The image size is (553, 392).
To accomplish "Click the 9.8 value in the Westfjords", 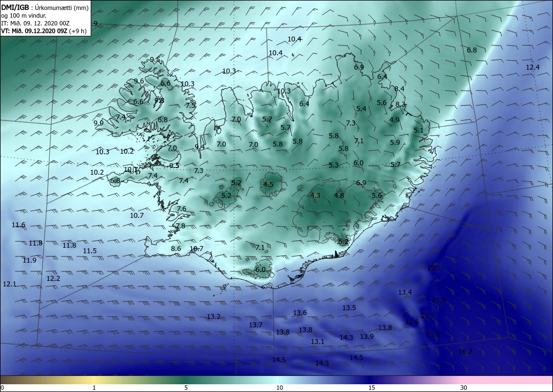I will pyautogui.click(x=159, y=100).
